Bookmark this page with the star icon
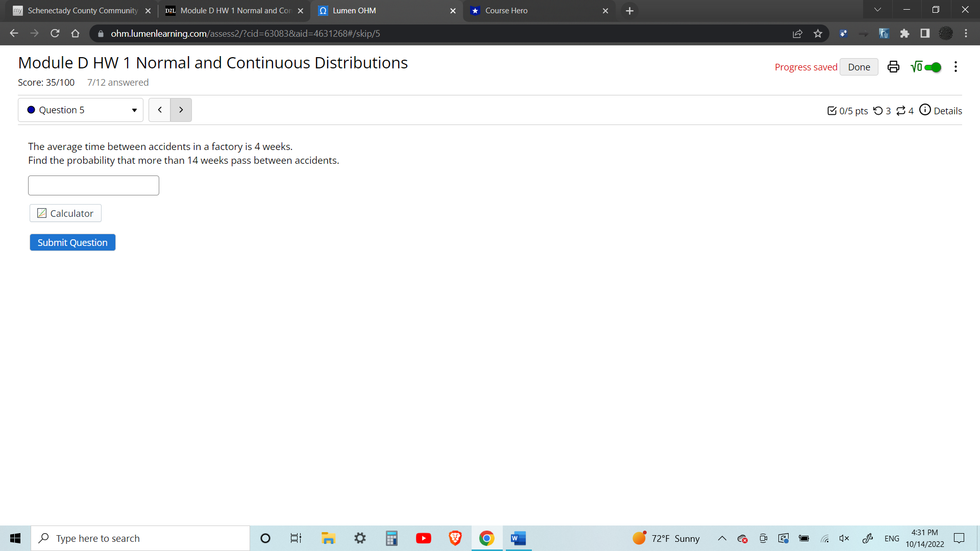The height and width of the screenshot is (551, 980). [x=818, y=34]
